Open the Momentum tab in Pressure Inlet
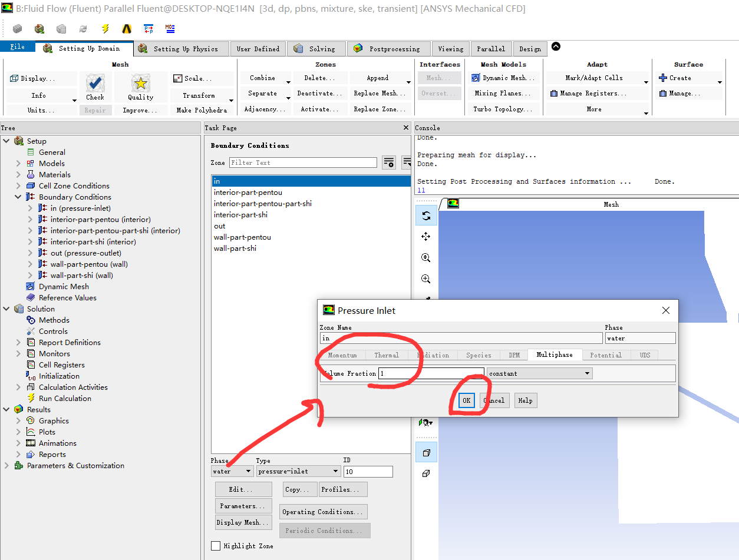Screen dimensions: 739x560 [x=342, y=355]
